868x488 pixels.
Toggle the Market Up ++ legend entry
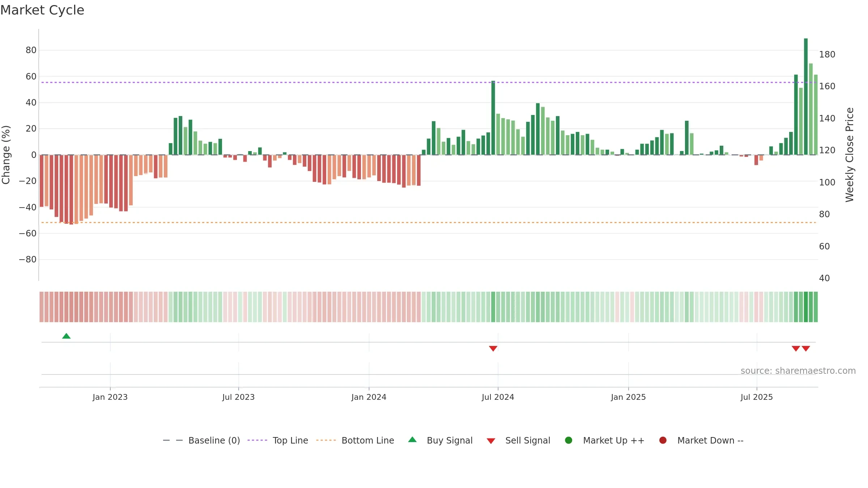[x=605, y=440]
